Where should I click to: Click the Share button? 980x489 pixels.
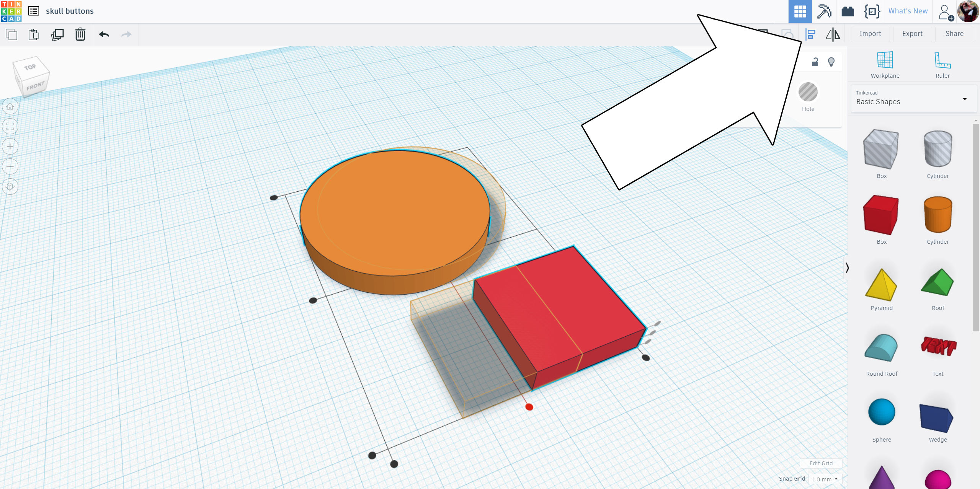tap(954, 34)
